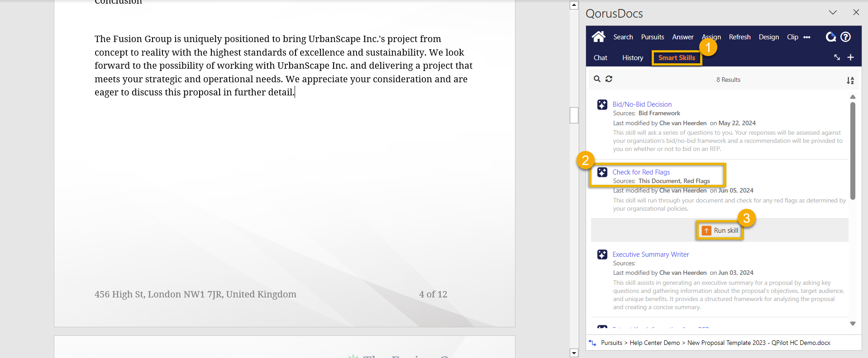Click the plus icon in panel header
Viewport: 868px width, 358px height.
850,57
